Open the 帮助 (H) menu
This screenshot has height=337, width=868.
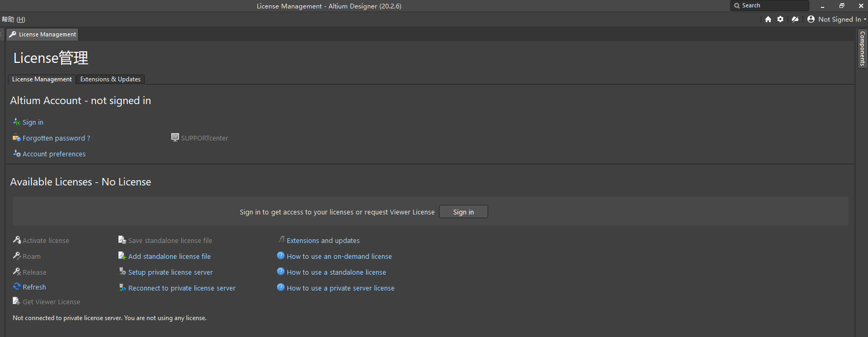click(13, 19)
